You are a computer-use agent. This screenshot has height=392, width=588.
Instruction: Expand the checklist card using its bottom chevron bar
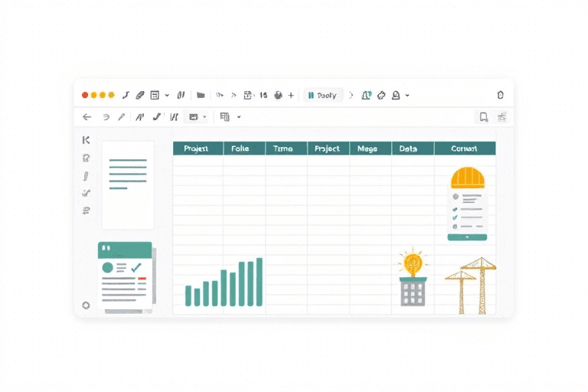tap(467, 237)
